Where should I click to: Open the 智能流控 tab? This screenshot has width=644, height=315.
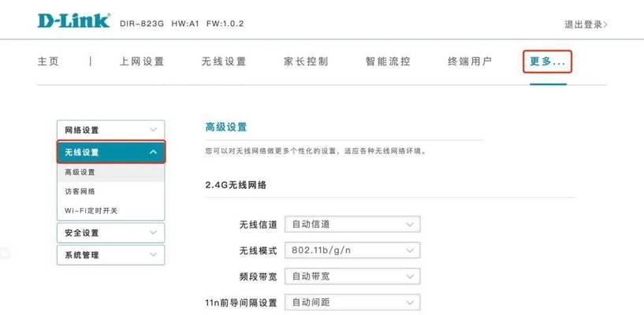(388, 61)
